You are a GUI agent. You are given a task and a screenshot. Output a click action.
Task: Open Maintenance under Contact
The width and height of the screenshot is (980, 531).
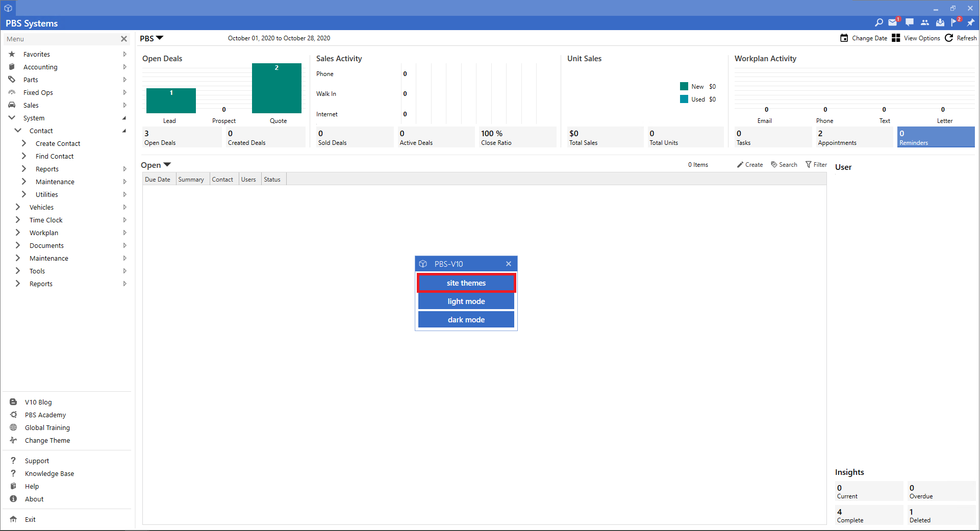(55, 182)
